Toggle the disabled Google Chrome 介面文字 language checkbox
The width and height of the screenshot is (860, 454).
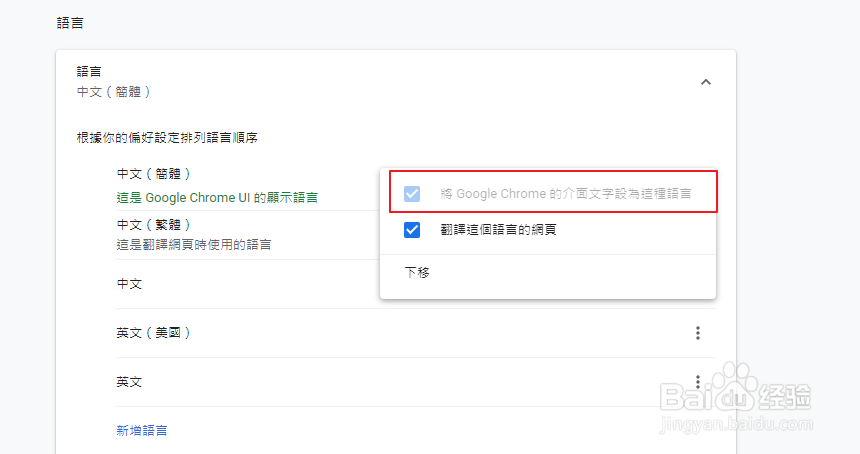click(412, 194)
